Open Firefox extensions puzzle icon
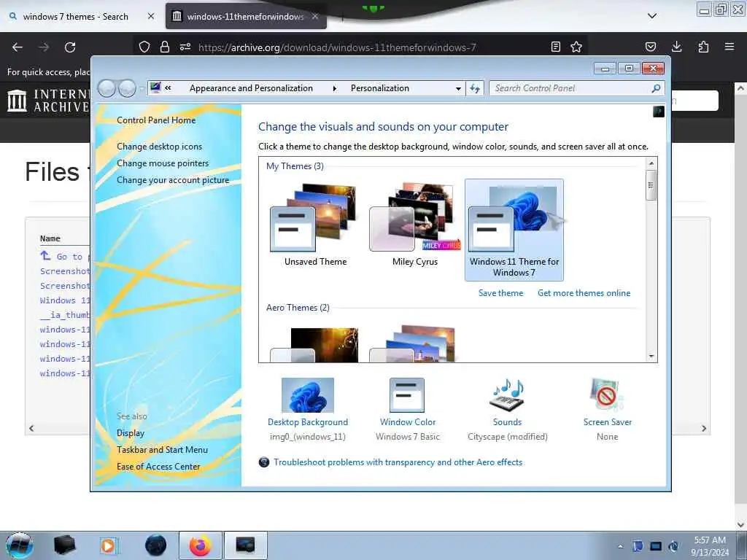Viewport: 747px width, 560px height. point(703,47)
